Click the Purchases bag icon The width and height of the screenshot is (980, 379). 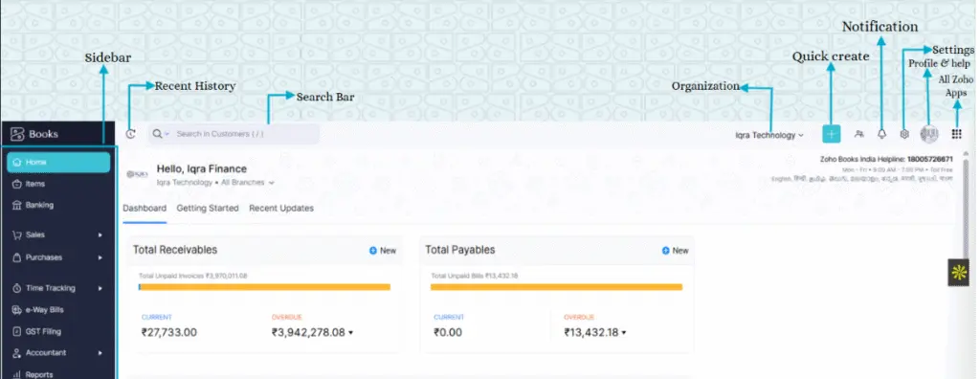[x=17, y=257]
